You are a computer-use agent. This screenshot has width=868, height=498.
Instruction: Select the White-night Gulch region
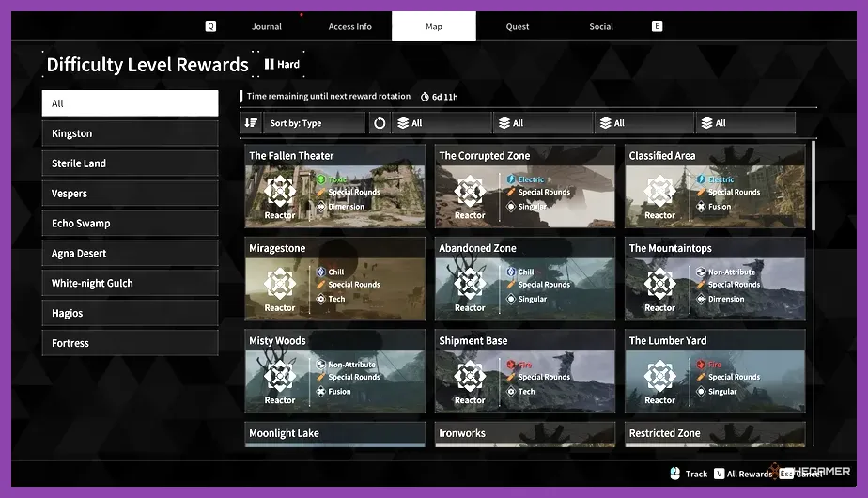[130, 283]
